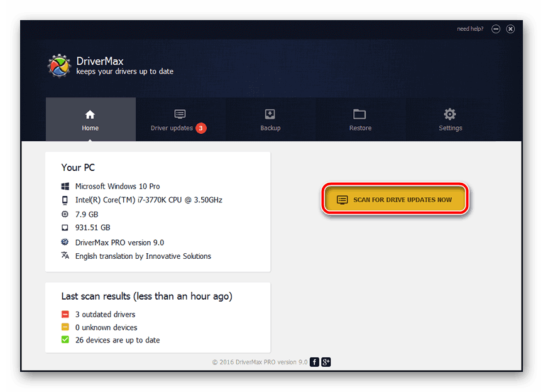Select '26 devices are up to date' text
Screen dimensions: 543x392
click(x=118, y=340)
